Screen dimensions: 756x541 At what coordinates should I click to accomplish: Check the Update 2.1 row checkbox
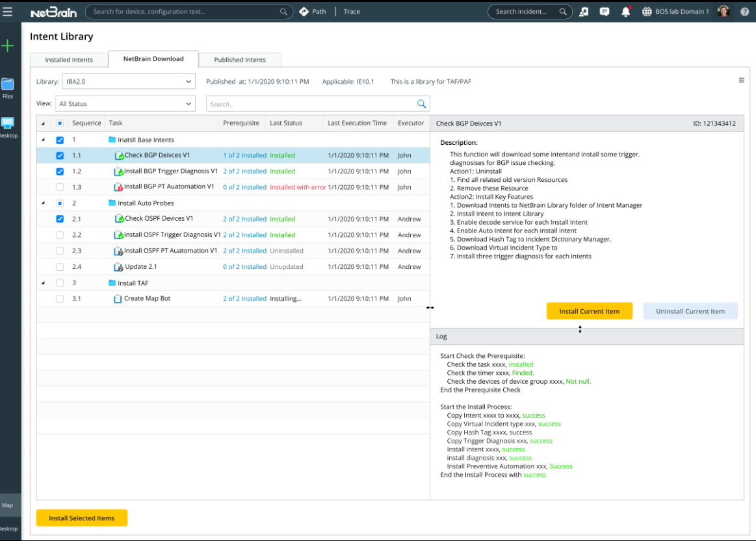pyautogui.click(x=60, y=267)
